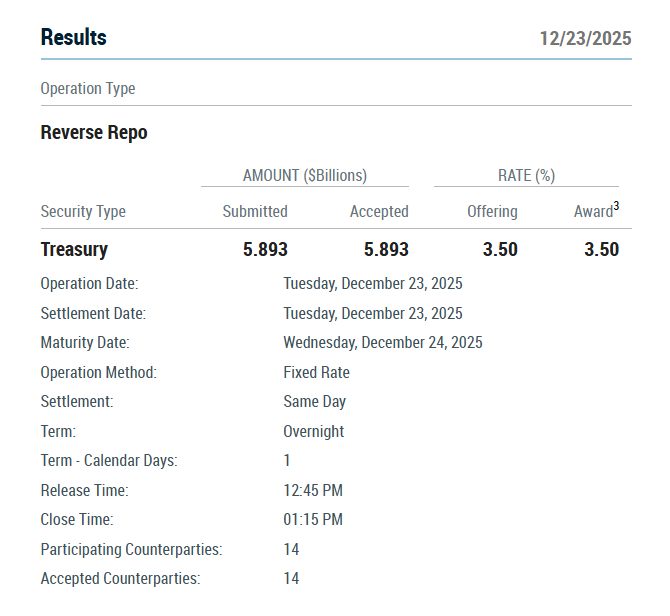Click the Settlement: label
The width and height of the screenshot is (670, 616).
click(77, 402)
